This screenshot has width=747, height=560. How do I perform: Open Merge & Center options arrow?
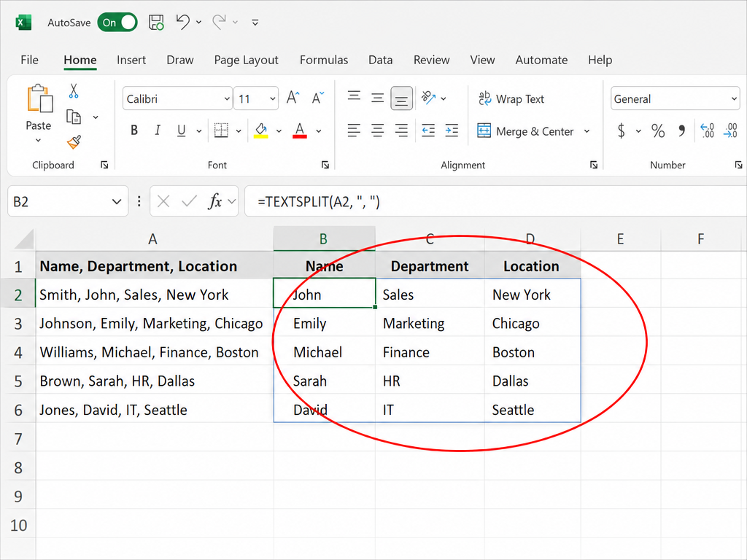click(x=587, y=131)
